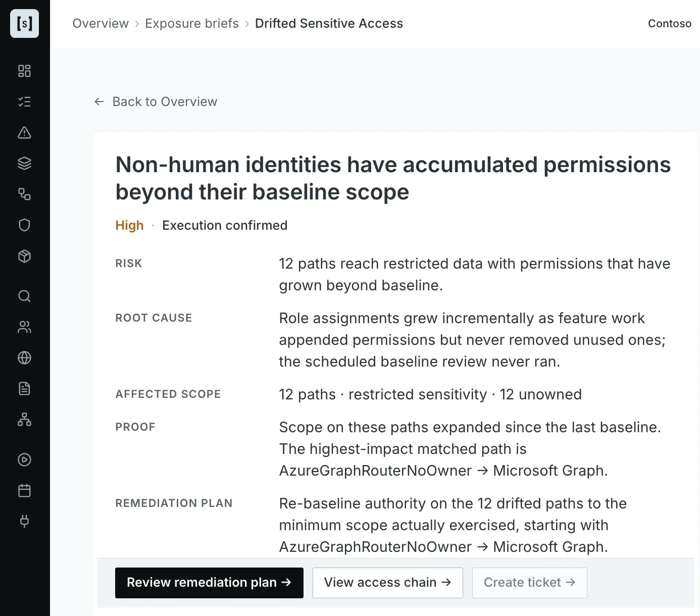Click the Drifted Sensitive Access breadcrumb
Screen dimensions: 700x616
(x=329, y=23)
